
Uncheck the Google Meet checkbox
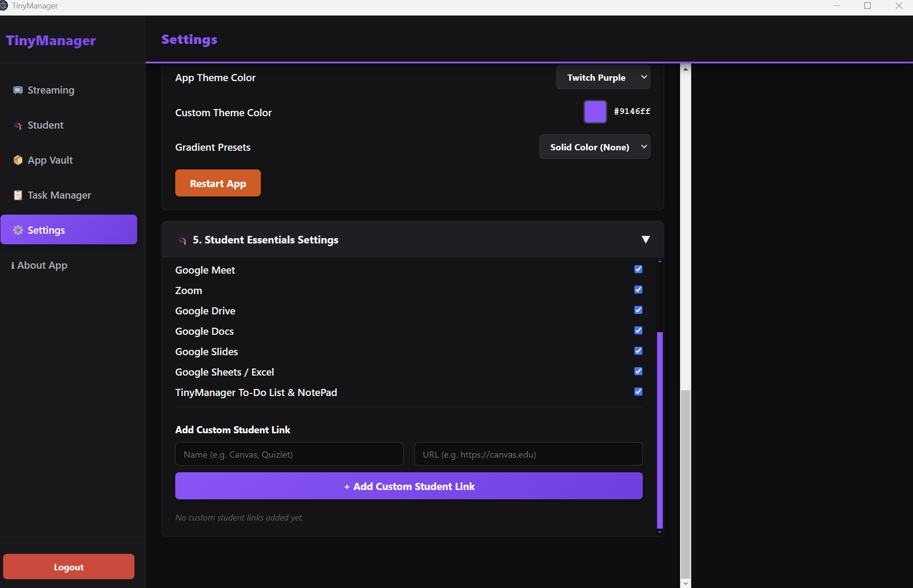pyautogui.click(x=638, y=269)
